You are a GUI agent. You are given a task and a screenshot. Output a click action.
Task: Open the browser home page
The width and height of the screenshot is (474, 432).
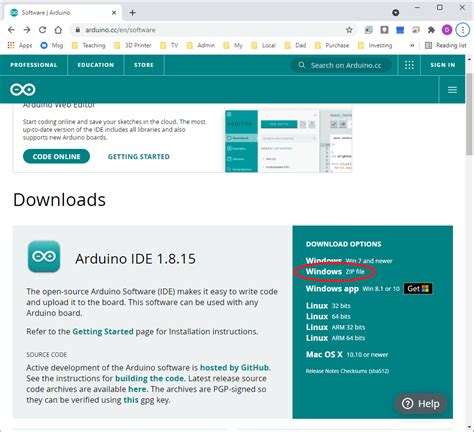coord(58,30)
